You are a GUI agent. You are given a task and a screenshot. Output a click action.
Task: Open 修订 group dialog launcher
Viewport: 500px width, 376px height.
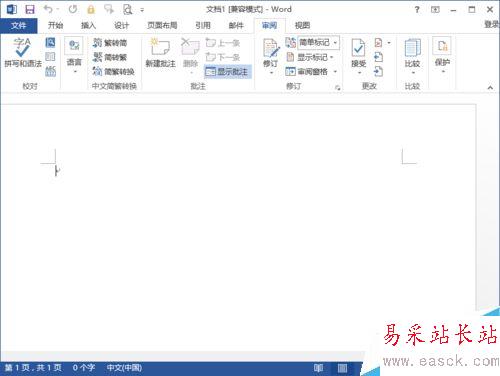[x=338, y=88]
